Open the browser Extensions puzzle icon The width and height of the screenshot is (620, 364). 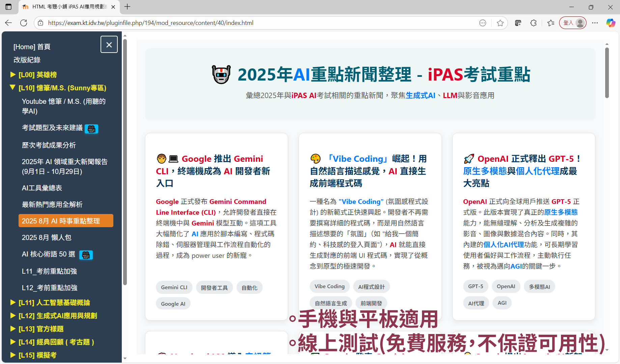(x=533, y=23)
